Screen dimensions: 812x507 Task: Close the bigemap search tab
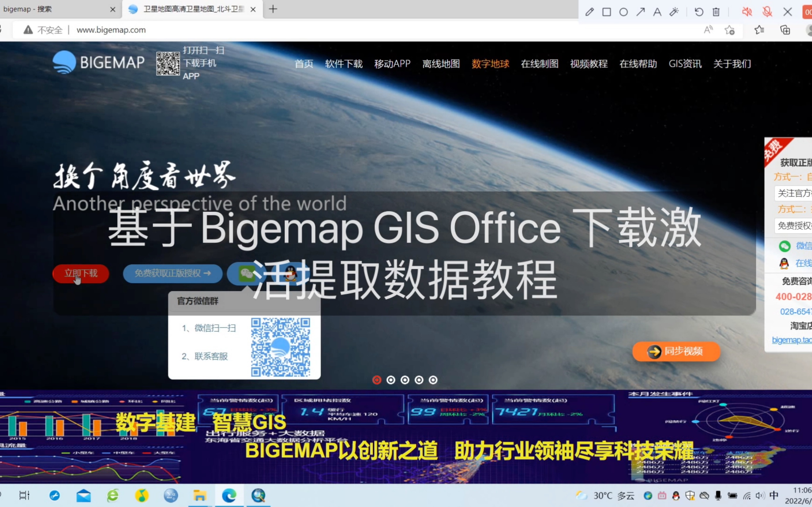tap(113, 9)
